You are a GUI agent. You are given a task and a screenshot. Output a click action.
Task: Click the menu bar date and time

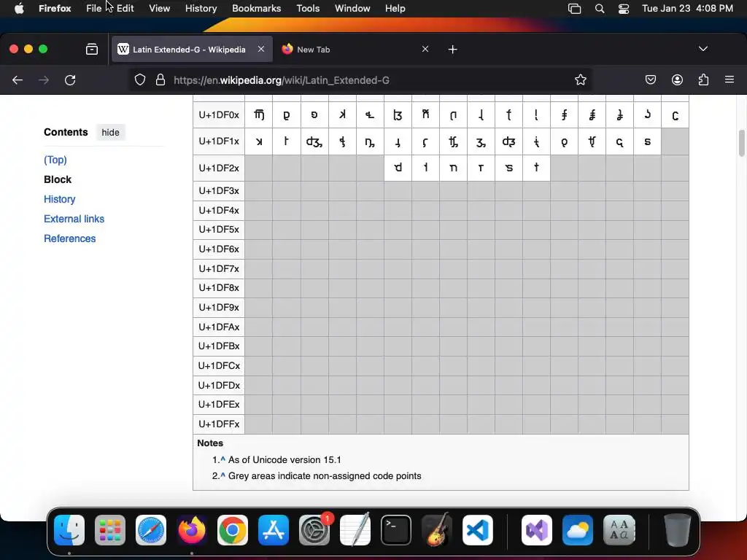pos(687,9)
